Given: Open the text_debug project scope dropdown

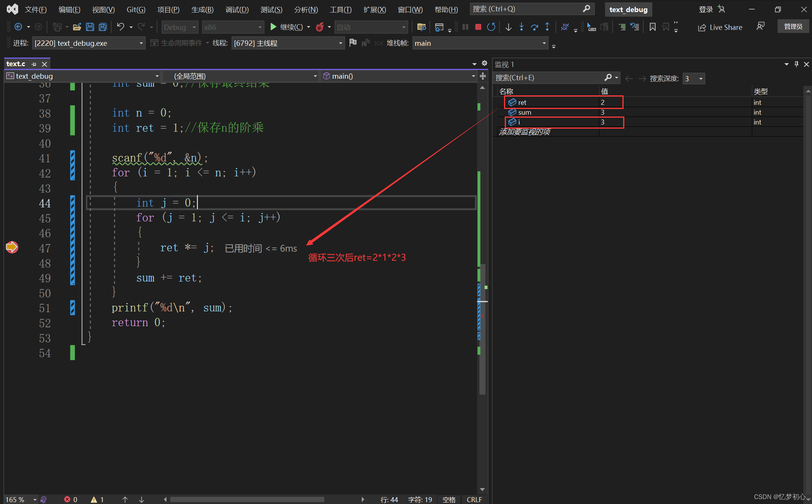Looking at the screenshot, I should pyautogui.click(x=83, y=76).
